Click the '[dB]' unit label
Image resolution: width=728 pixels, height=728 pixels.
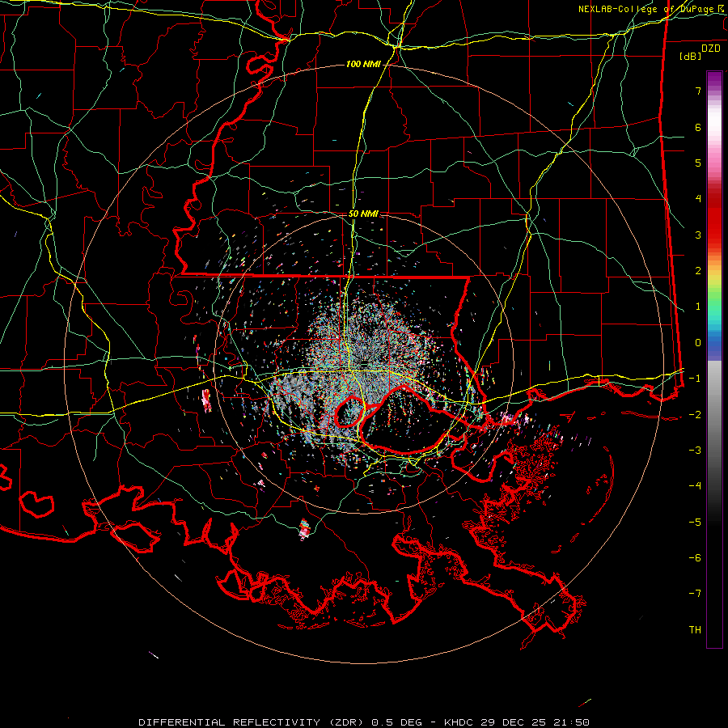(691, 56)
